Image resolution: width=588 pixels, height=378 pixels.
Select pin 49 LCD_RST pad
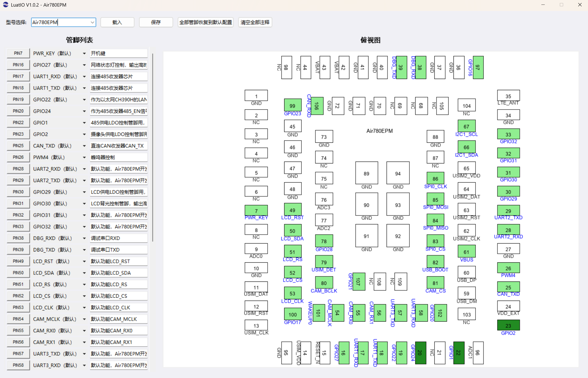coord(293,209)
